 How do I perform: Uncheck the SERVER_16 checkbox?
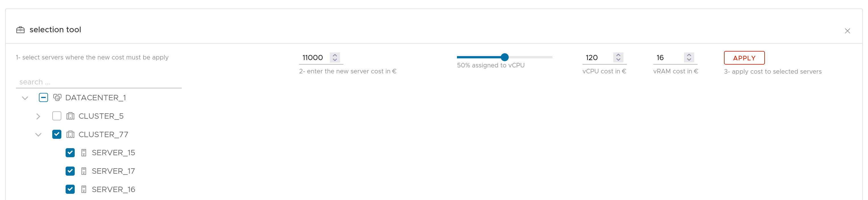pos(70,189)
